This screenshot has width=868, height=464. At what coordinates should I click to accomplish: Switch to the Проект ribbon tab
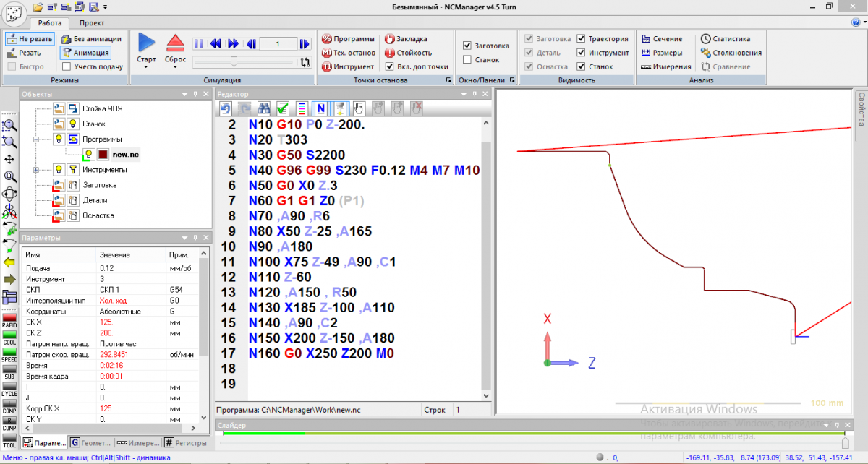pyautogui.click(x=92, y=23)
